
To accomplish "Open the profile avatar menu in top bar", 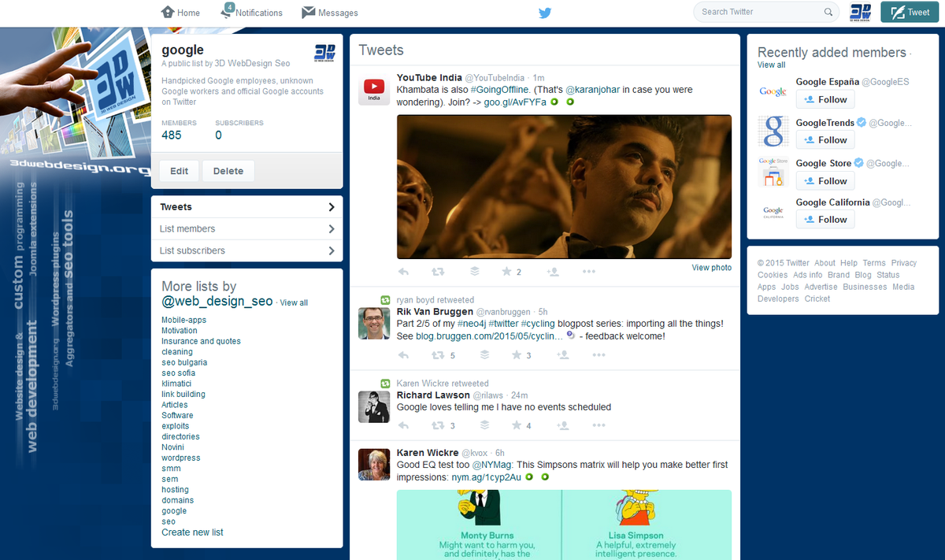I will click(861, 12).
